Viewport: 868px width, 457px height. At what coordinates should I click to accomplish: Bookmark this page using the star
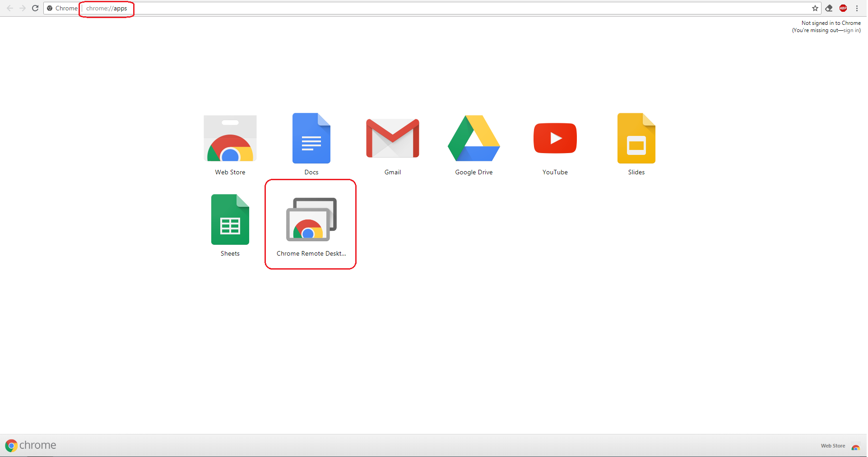point(815,8)
